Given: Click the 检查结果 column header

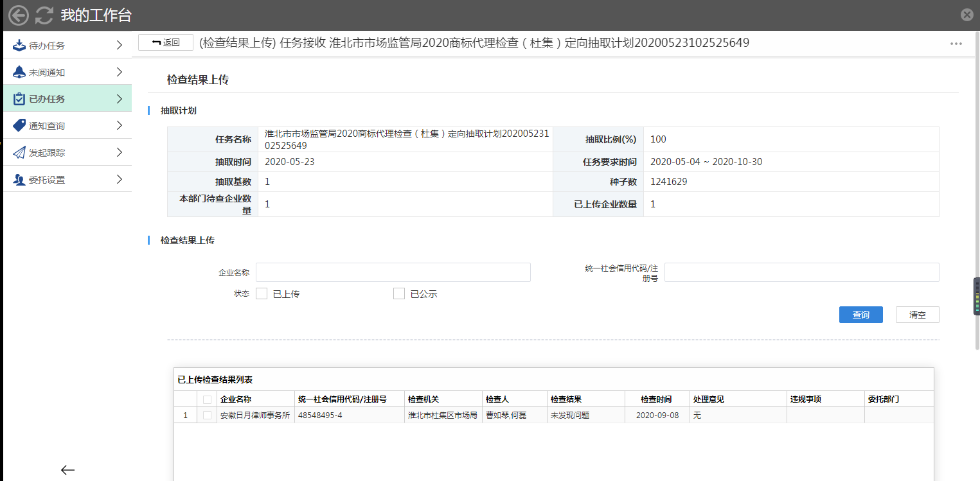Looking at the screenshot, I should pyautogui.click(x=585, y=399).
